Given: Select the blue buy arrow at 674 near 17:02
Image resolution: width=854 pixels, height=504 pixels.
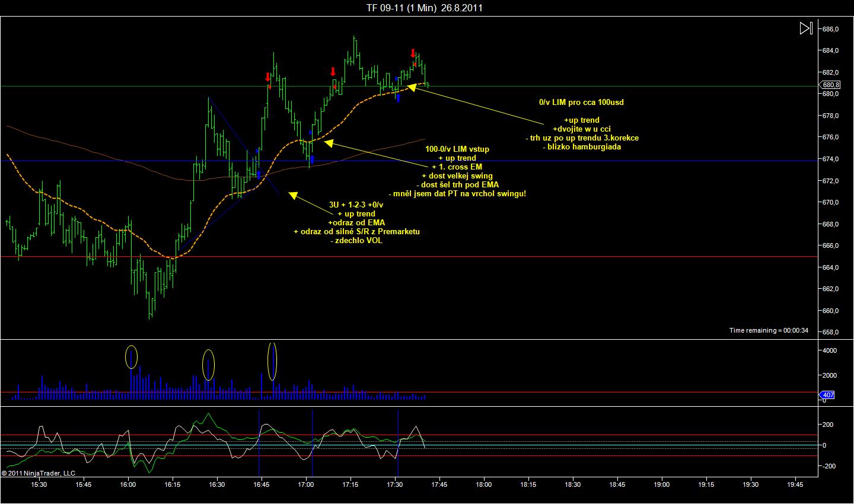Looking at the screenshot, I should 312,160.
